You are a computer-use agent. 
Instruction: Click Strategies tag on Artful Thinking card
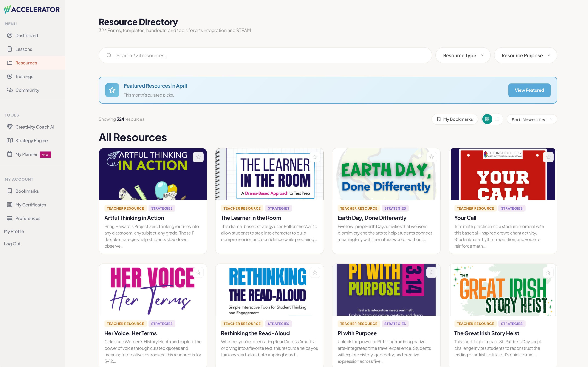pyautogui.click(x=162, y=208)
